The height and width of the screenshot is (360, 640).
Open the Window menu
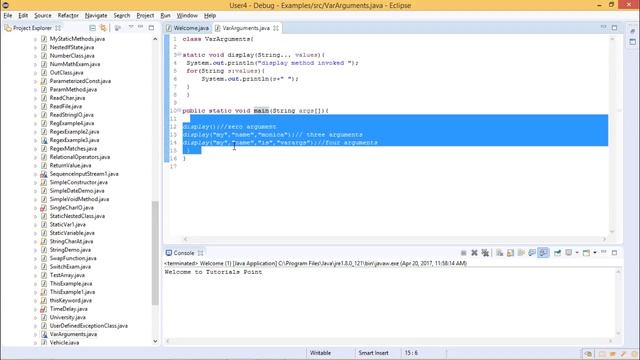click(x=187, y=16)
